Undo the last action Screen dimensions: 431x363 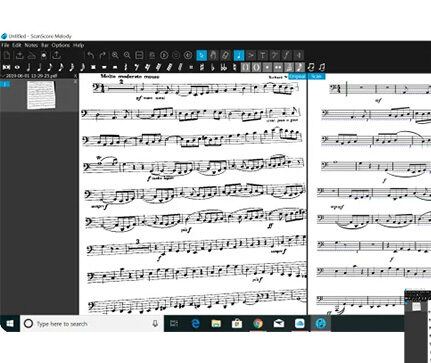[x=91, y=55]
